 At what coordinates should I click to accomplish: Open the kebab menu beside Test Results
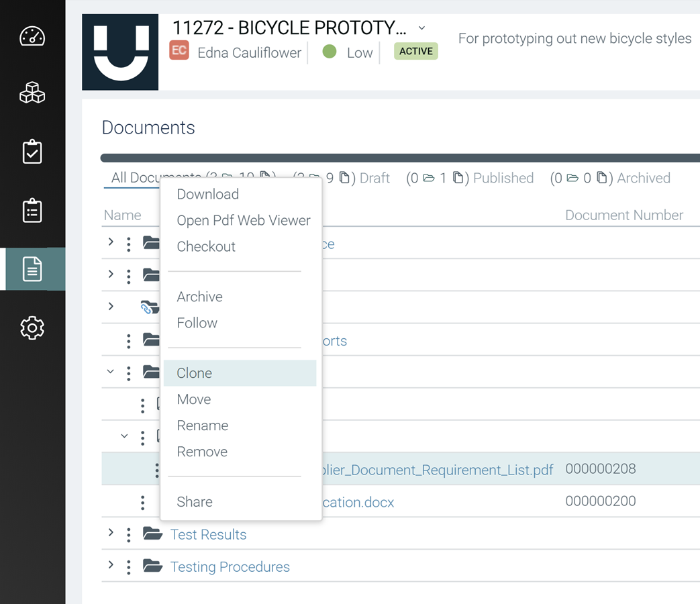pos(128,534)
